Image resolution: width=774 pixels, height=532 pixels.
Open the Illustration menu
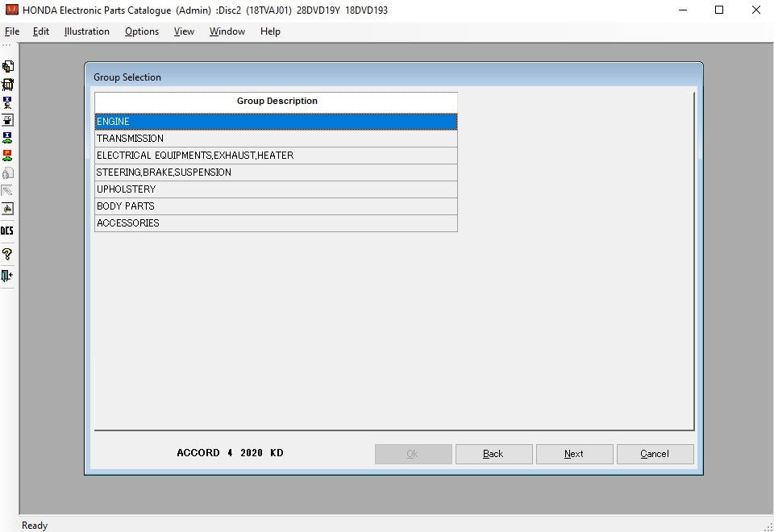[86, 31]
